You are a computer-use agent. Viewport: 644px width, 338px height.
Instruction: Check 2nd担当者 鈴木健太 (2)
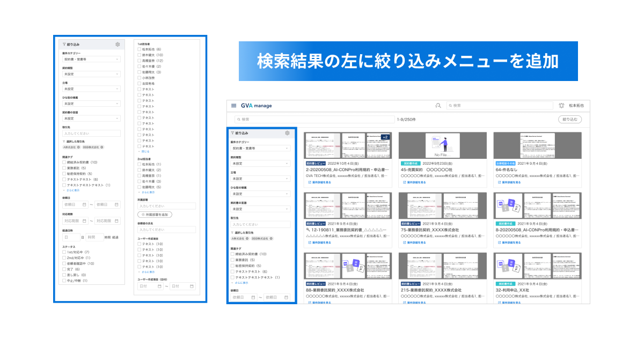click(140, 170)
